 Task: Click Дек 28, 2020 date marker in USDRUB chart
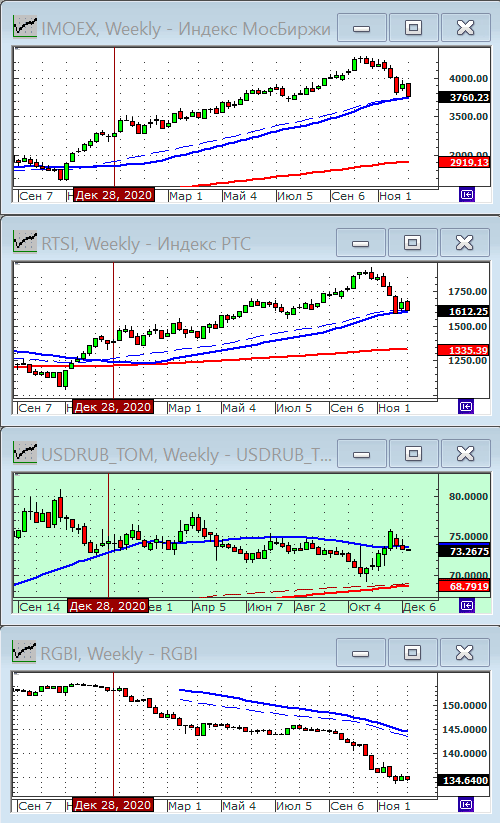coord(108,606)
